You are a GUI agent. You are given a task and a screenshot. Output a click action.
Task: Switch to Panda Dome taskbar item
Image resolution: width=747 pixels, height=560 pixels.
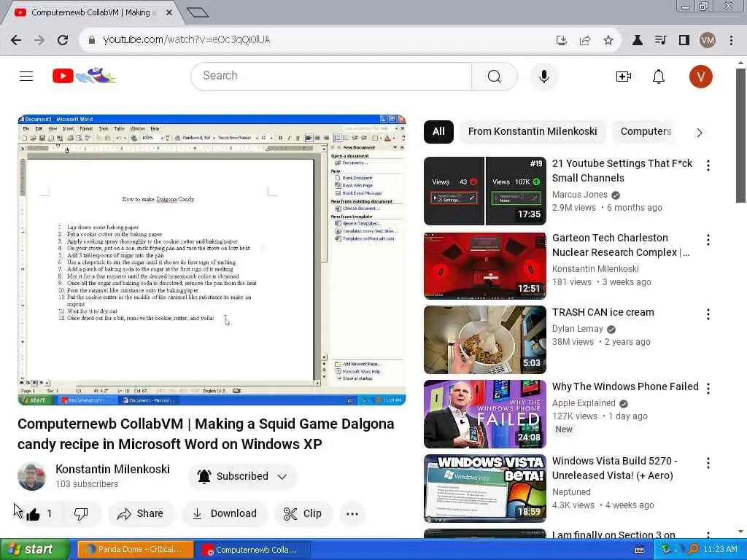135,550
